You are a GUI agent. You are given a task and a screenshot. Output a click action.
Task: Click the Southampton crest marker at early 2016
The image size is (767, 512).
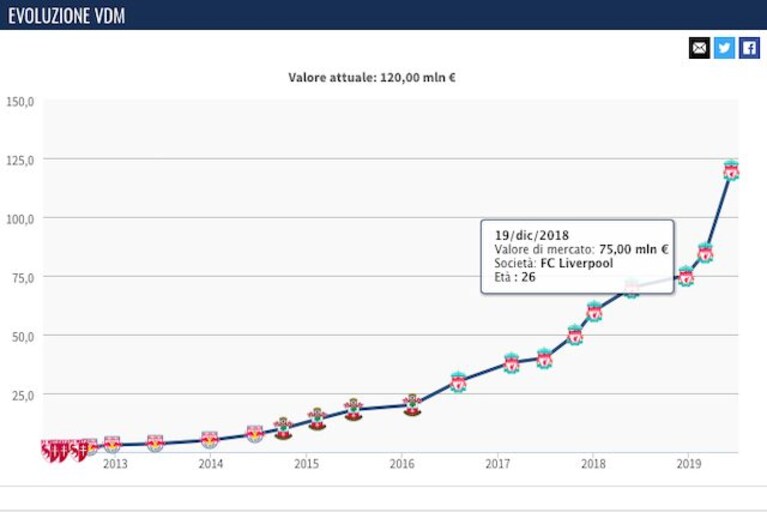tap(412, 405)
